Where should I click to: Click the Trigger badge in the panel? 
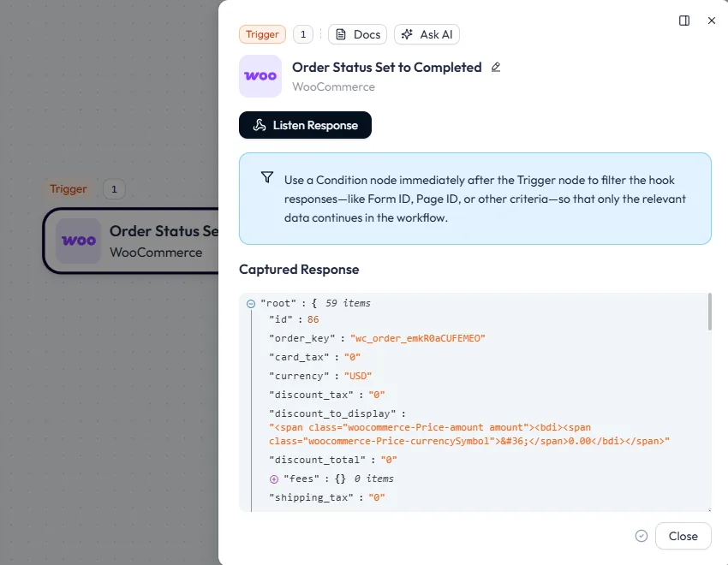(262, 34)
